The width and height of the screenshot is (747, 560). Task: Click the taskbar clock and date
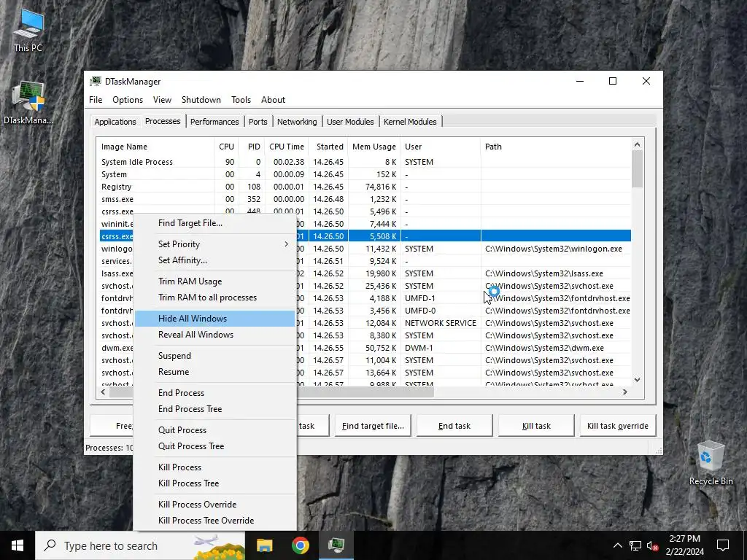[x=684, y=545]
